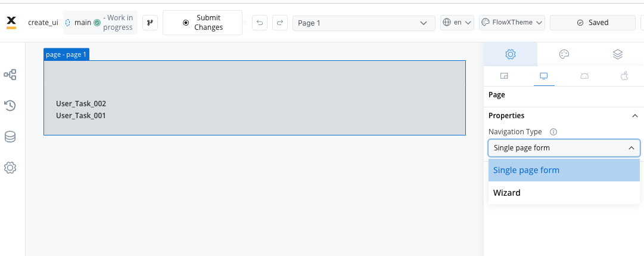644x256 pixels.
Task: Undo the last change
Action: (260, 23)
